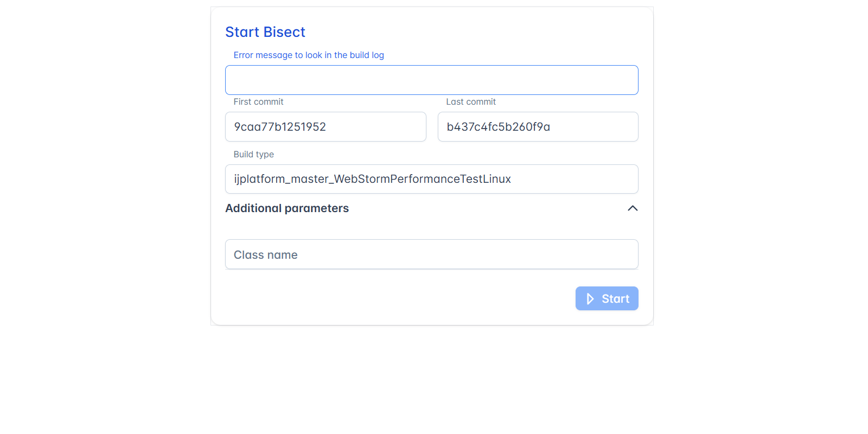The width and height of the screenshot is (868, 434).
Task: Click the First commit label
Action: point(258,102)
